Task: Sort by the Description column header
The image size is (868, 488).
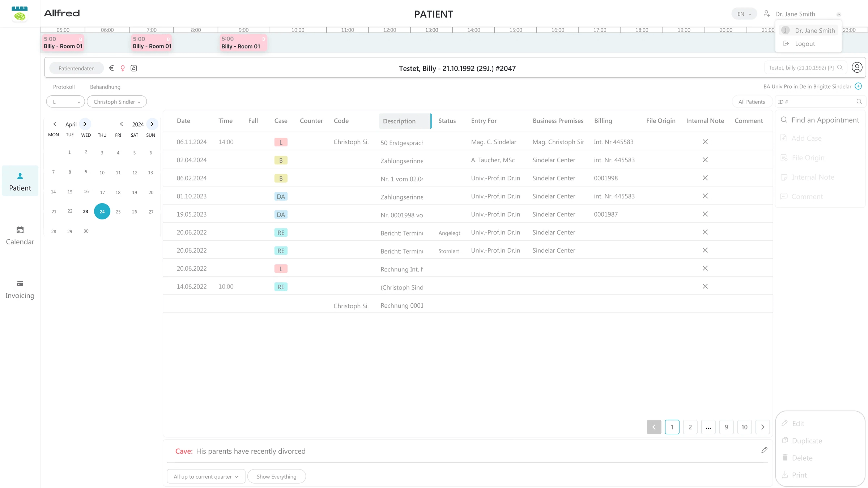Action: tap(405, 121)
